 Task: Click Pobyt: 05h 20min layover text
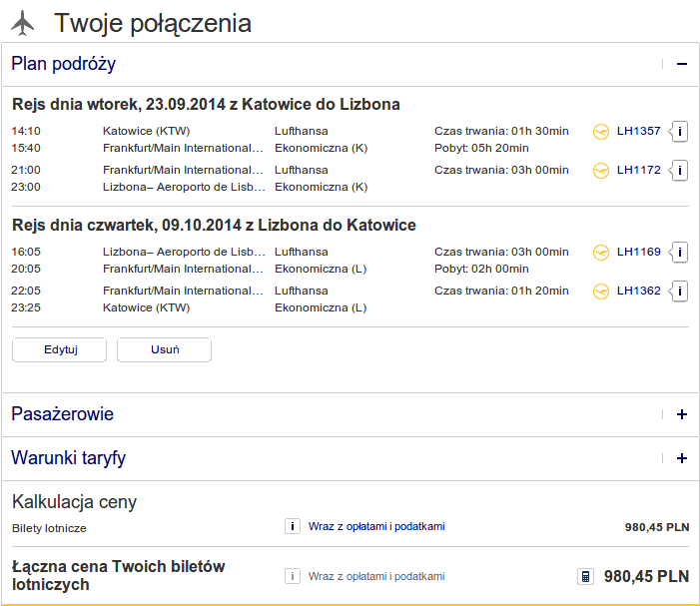[x=481, y=148]
